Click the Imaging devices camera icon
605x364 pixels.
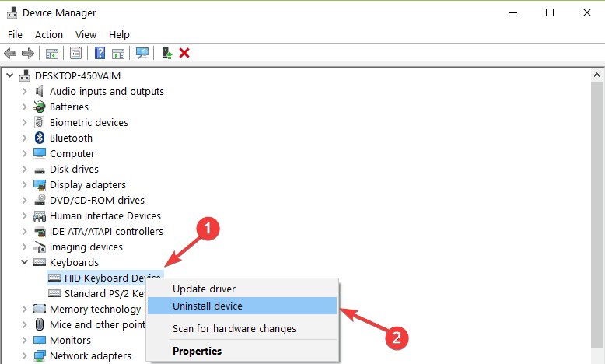click(x=40, y=247)
